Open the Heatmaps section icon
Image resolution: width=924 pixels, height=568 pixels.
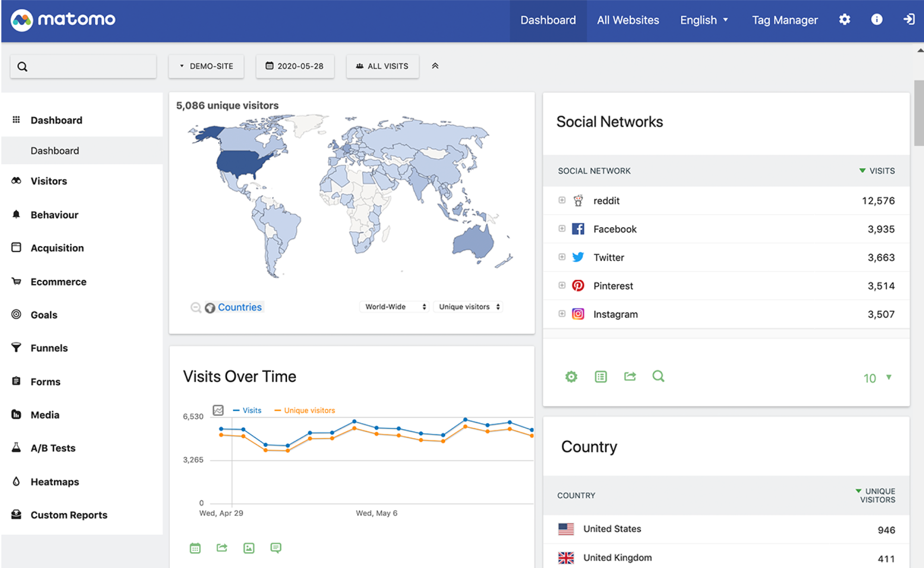coord(16,481)
